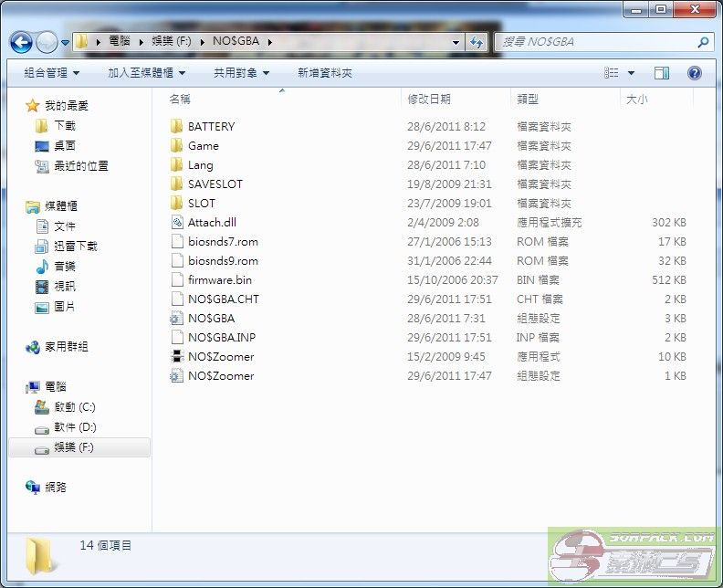The height and width of the screenshot is (588, 723).
Task: Sort by 大小 column header
Action: coord(637,99)
